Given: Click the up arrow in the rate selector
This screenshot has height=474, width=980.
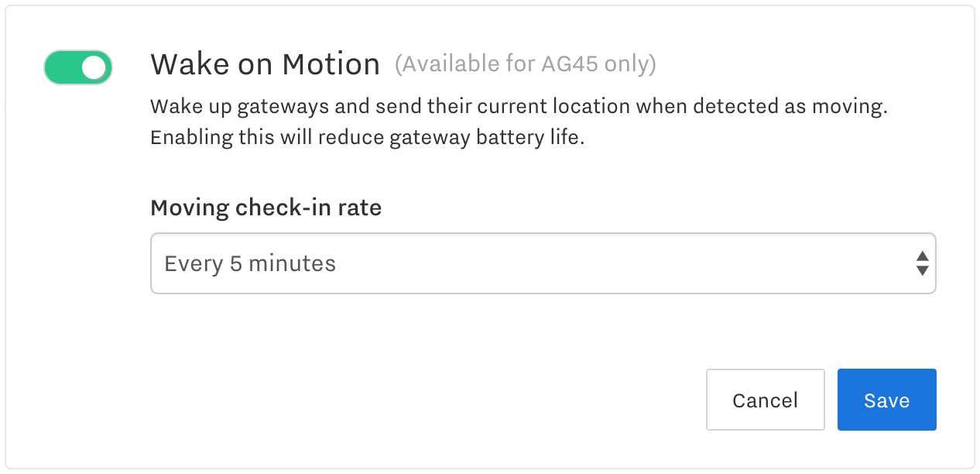Looking at the screenshot, I should tap(922, 256).
